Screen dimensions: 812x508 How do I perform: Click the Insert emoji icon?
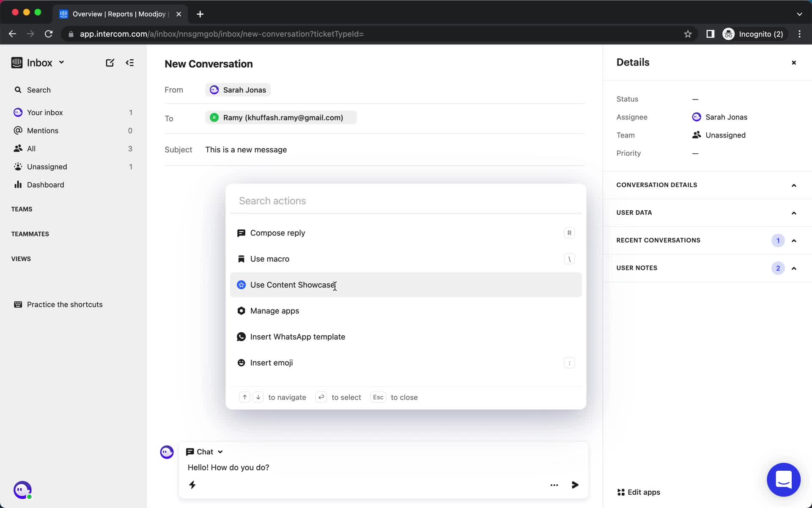click(x=241, y=362)
